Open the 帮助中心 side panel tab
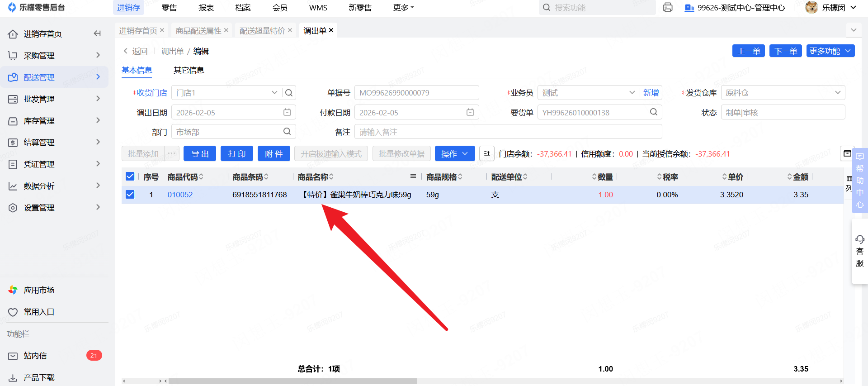The image size is (868, 386). 860,181
